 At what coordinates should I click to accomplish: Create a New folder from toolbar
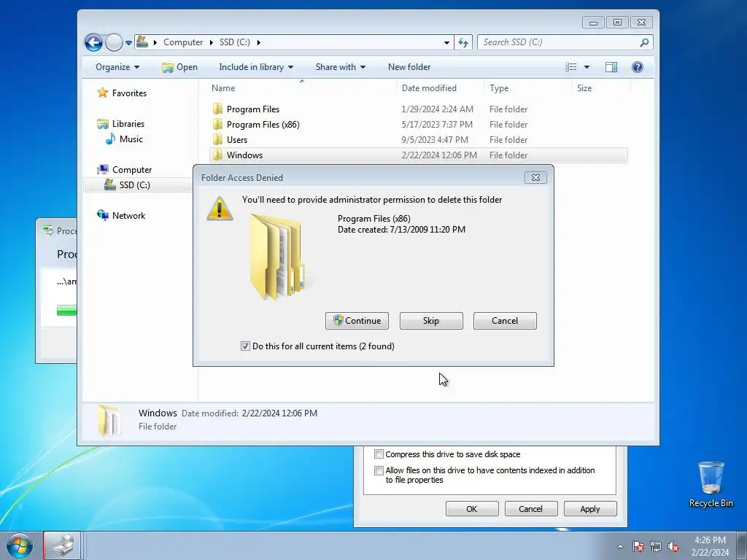[x=409, y=67]
